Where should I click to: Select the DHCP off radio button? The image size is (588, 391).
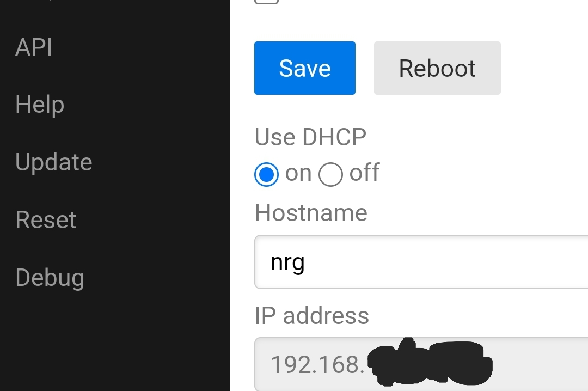pos(330,174)
